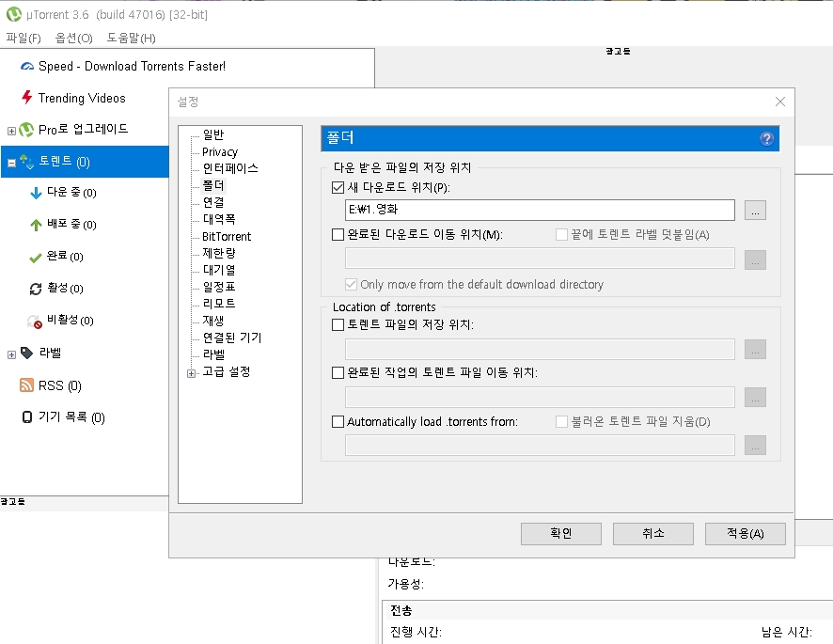Browse for completed download move folder
This screenshot has height=644, width=833.
[755, 259]
